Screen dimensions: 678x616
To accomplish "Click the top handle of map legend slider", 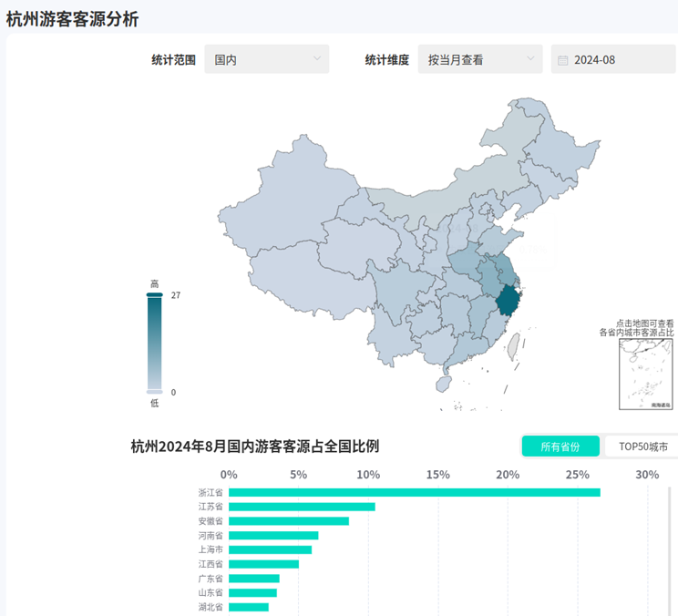I will click(154, 295).
